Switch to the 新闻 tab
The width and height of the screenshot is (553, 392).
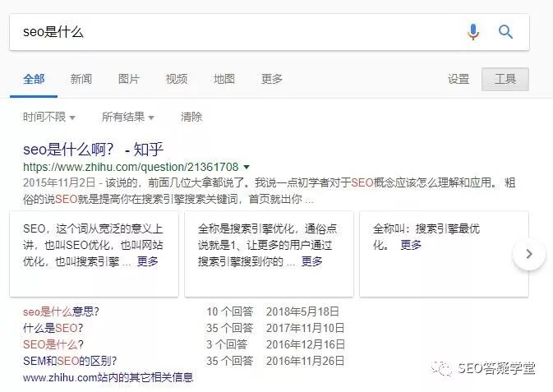coord(81,79)
